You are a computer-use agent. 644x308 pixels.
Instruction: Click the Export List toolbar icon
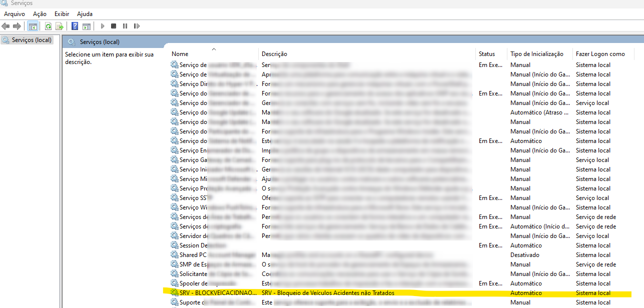[x=60, y=26]
